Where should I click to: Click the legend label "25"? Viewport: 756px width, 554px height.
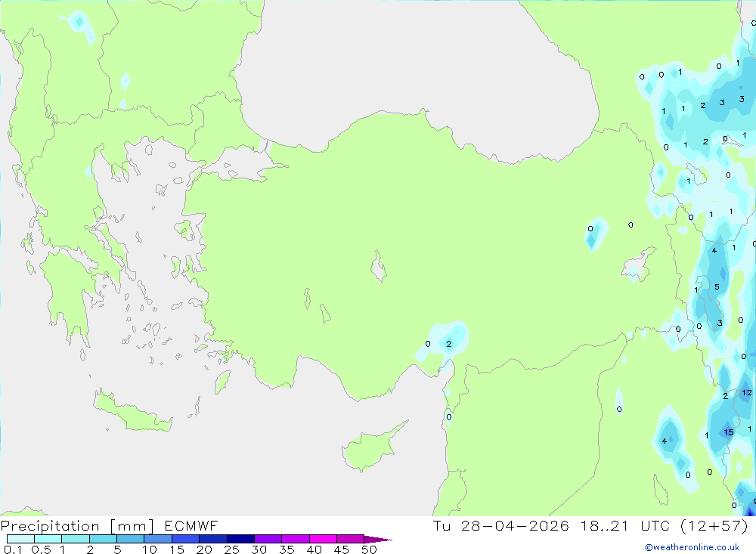232,549
